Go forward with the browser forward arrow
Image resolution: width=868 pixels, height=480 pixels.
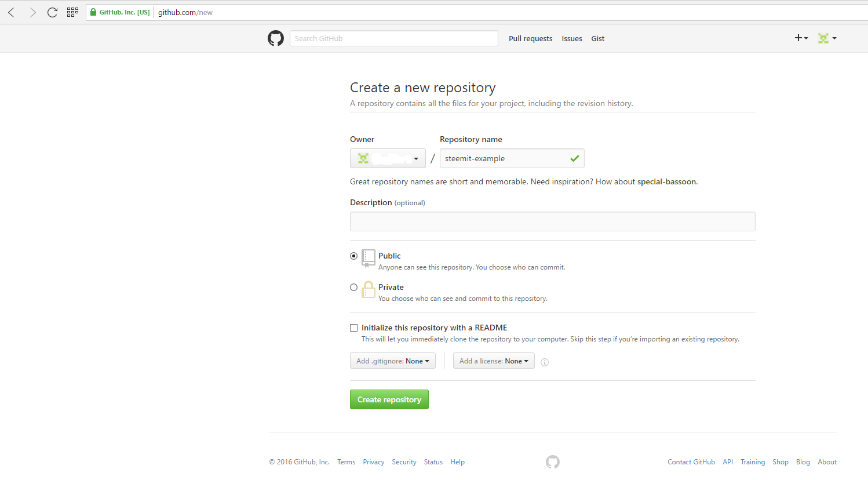[32, 12]
